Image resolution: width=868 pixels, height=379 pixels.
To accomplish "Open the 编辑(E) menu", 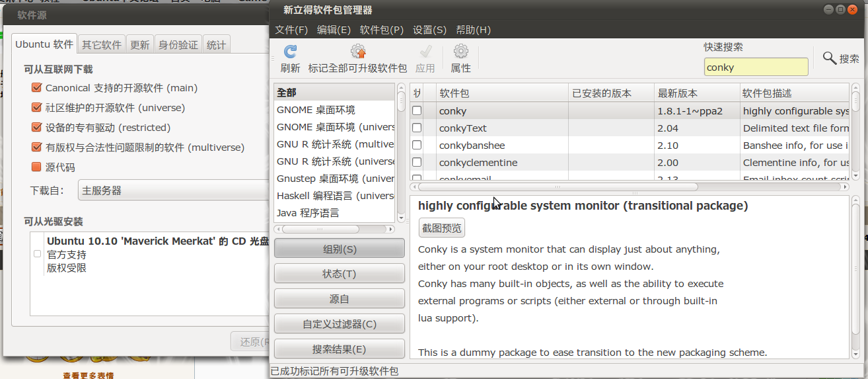I will tap(334, 30).
